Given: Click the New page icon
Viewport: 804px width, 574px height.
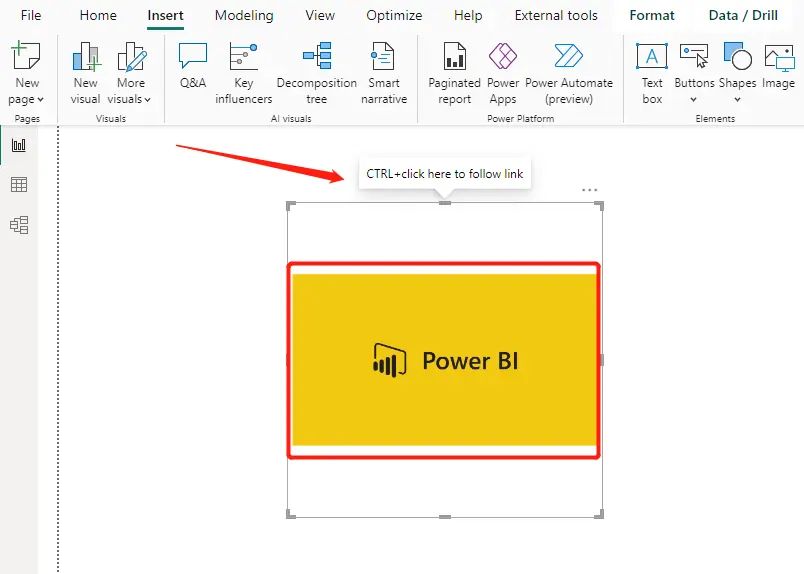Looking at the screenshot, I should coord(26,55).
